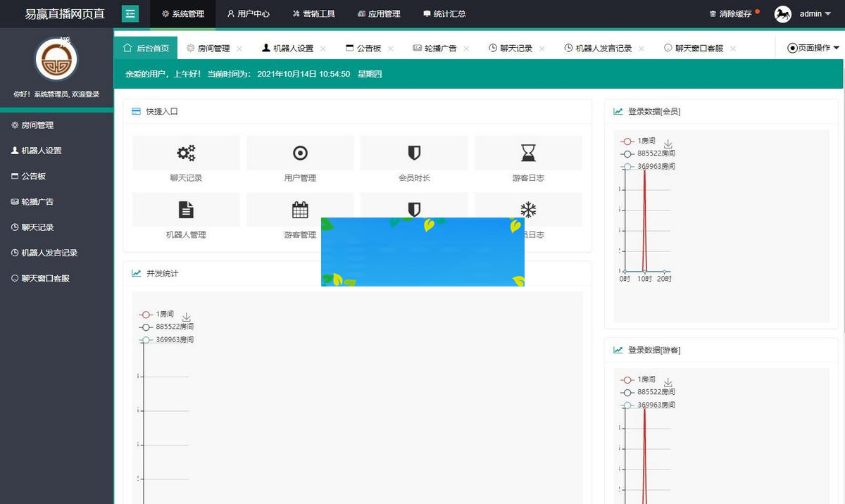Click the 登陆日志 snowflake icon

[528, 209]
